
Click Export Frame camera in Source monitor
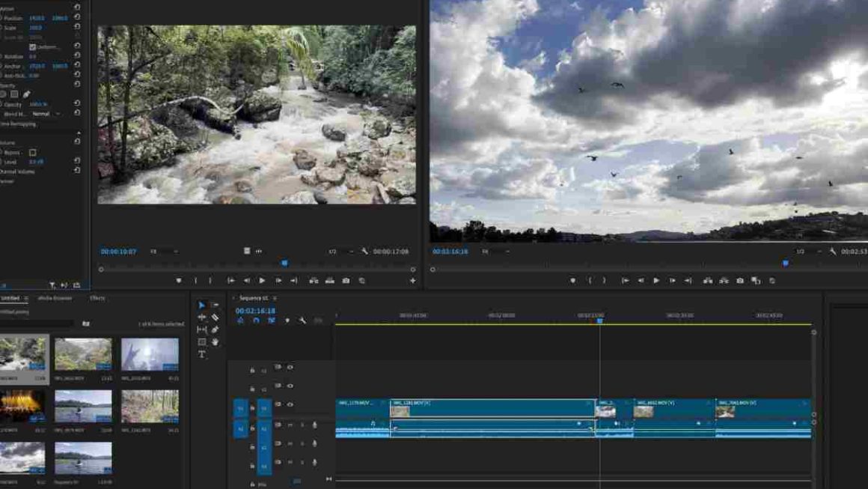[x=346, y=281]
